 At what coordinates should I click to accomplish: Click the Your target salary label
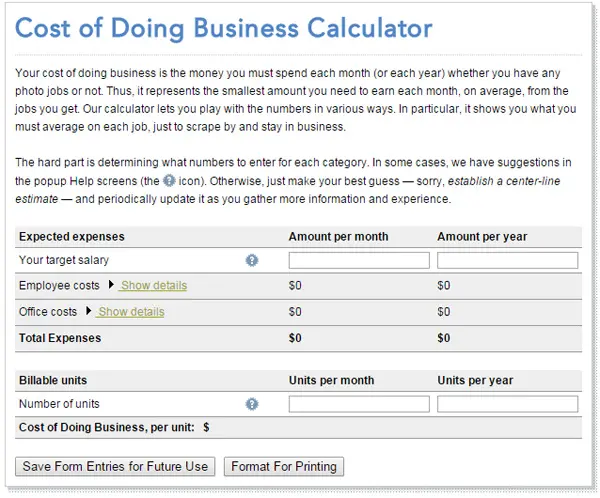click(64, 260)
